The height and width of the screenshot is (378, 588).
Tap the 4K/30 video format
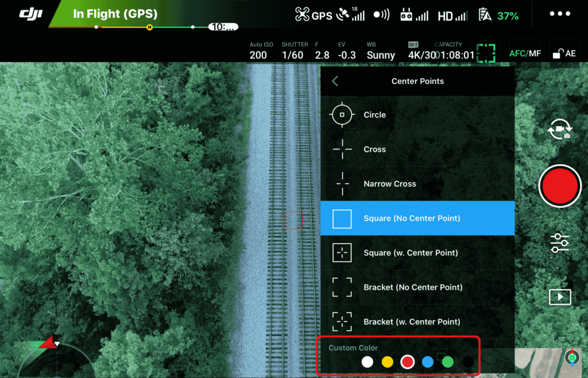422,52
